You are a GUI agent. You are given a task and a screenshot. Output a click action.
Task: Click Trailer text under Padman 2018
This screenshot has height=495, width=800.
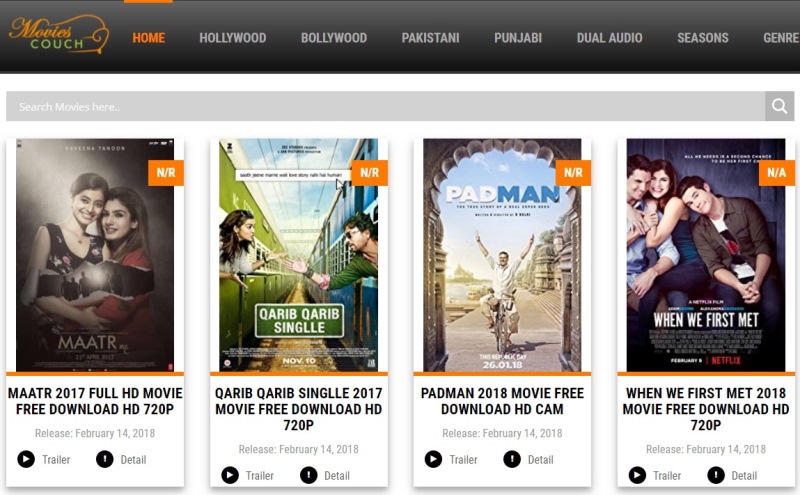coord(463,460)
